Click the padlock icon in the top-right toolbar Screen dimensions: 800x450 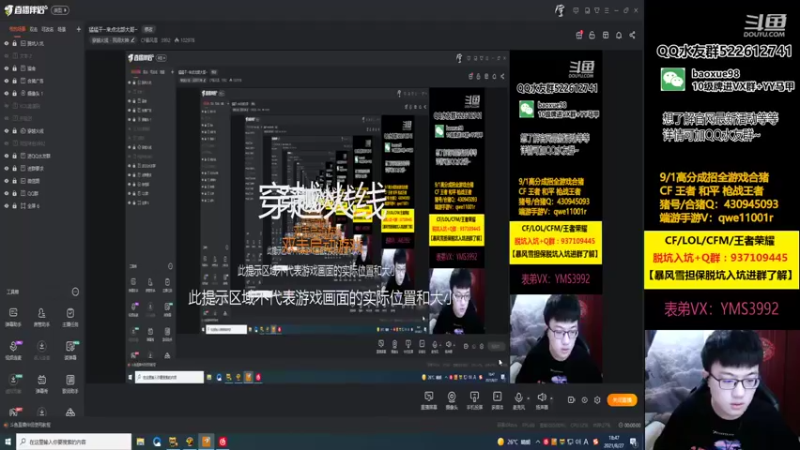click(x=592, y=35)
